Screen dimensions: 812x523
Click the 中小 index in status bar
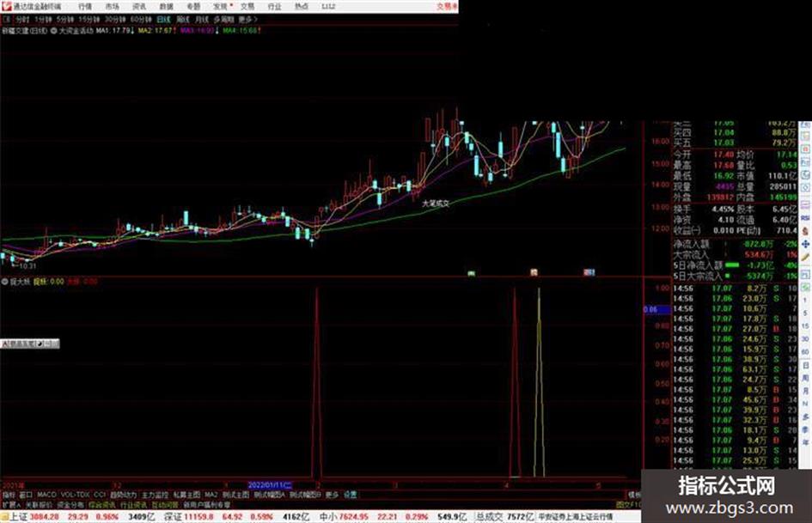pos(328,517)
